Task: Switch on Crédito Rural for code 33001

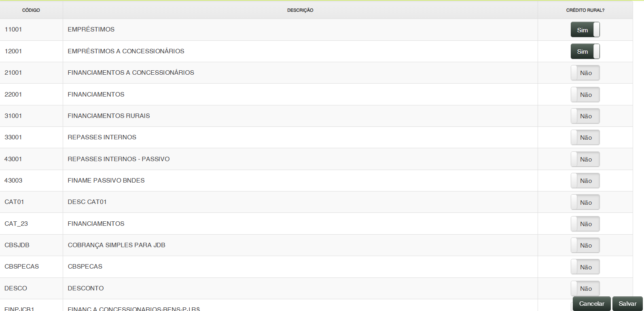Action: [x=585, y=138]
